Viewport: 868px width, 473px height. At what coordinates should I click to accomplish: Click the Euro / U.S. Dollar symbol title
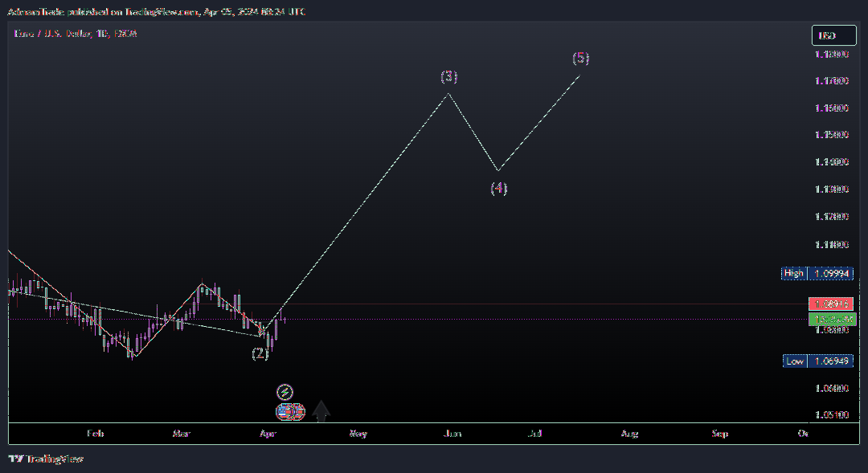coord(76,34)
